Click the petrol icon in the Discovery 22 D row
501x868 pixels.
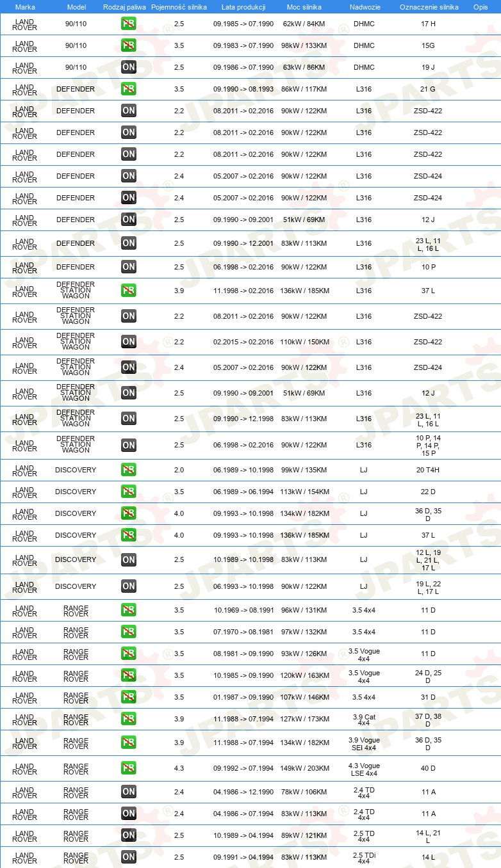tap(129, 492)
